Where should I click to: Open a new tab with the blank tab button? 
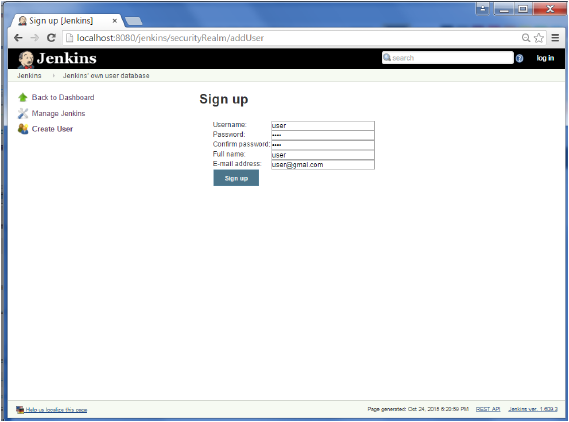(134, 21)
